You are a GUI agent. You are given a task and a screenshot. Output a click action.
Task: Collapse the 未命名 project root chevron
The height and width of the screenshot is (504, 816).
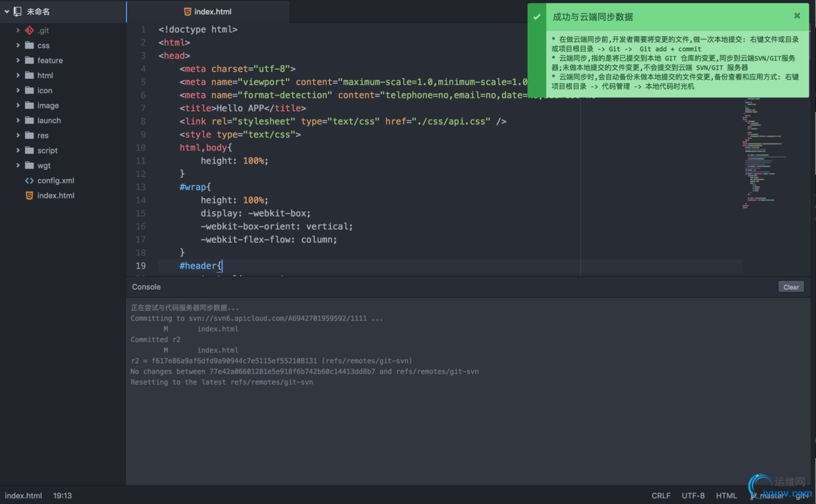[x=7, y=11]
